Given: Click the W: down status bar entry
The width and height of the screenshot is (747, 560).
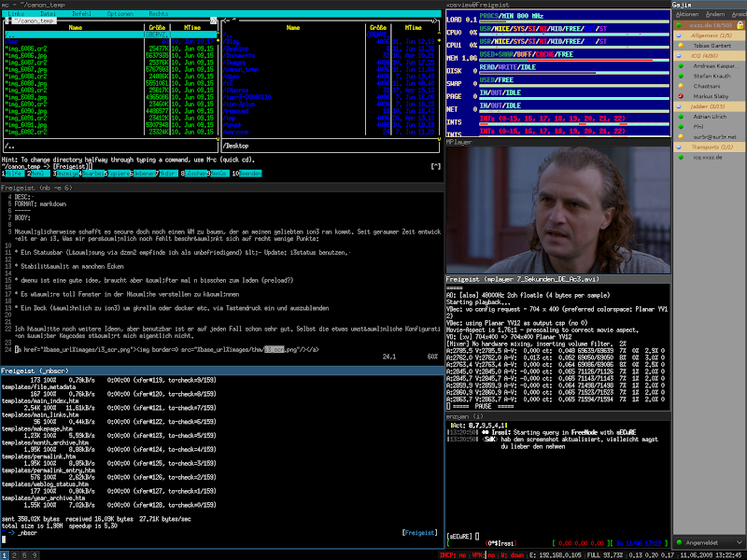Looking at the screenshot, I should click(513, 555).
